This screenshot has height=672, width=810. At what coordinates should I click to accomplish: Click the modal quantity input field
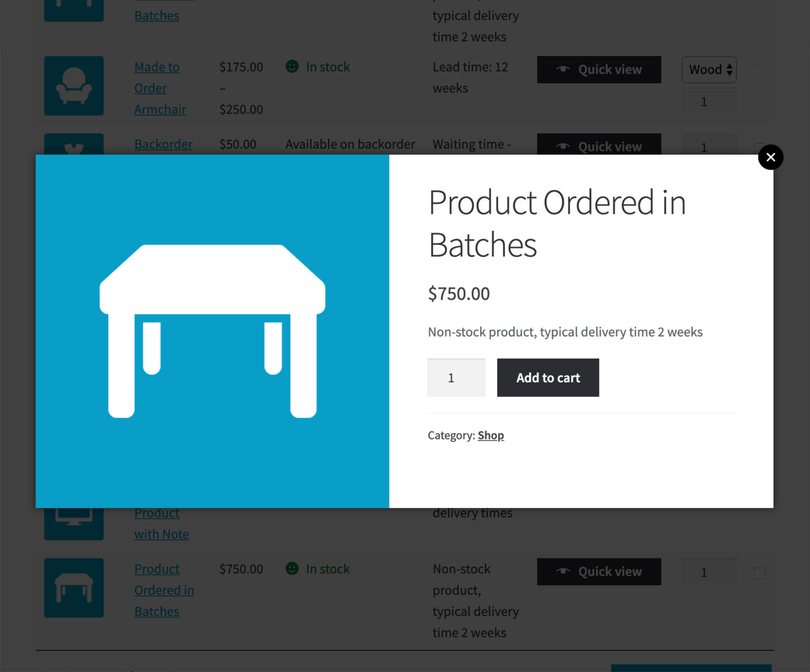click(x=456, y=378)
